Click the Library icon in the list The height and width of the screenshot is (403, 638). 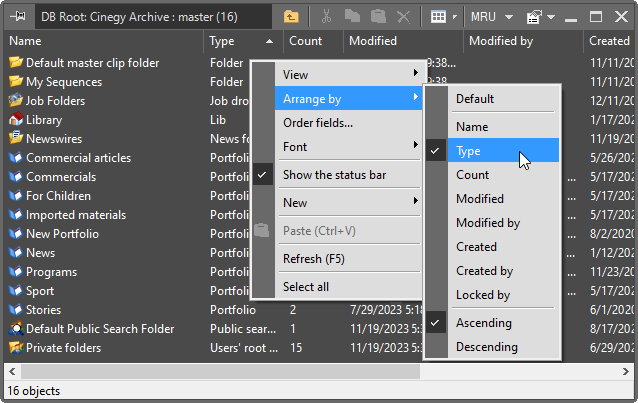(15, 120)
